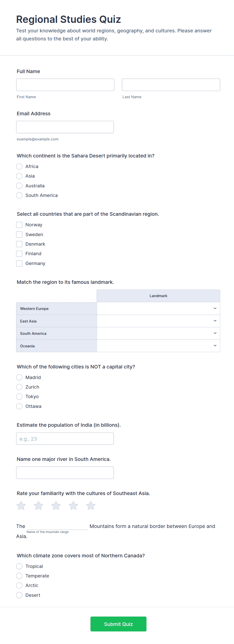Select Africa as the Sahara continent

point(19,167)
